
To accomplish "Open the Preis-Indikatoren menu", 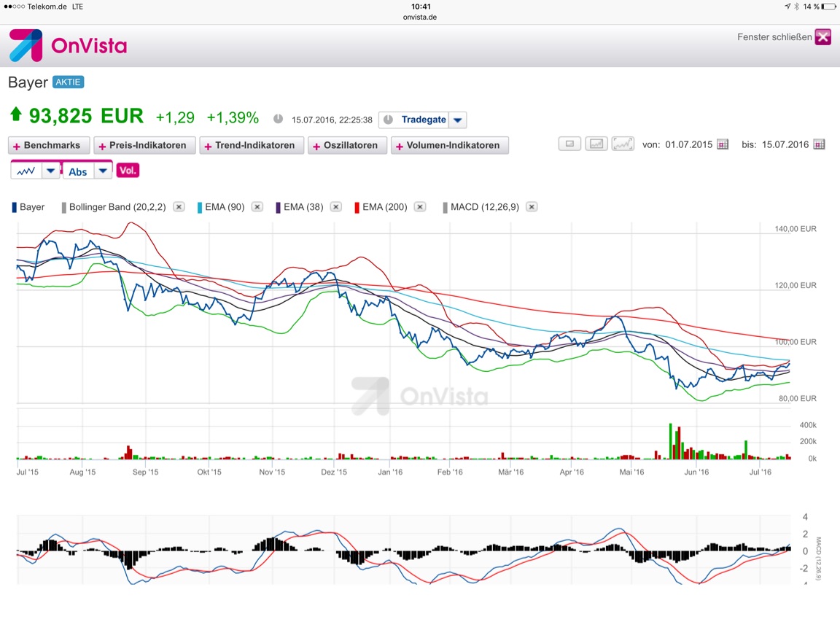I will (x=144, y=145).
